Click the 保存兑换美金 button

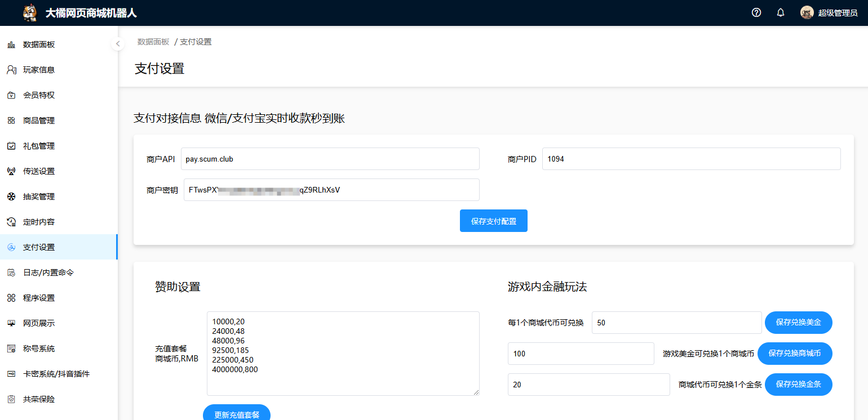click(x=798, y=323)
